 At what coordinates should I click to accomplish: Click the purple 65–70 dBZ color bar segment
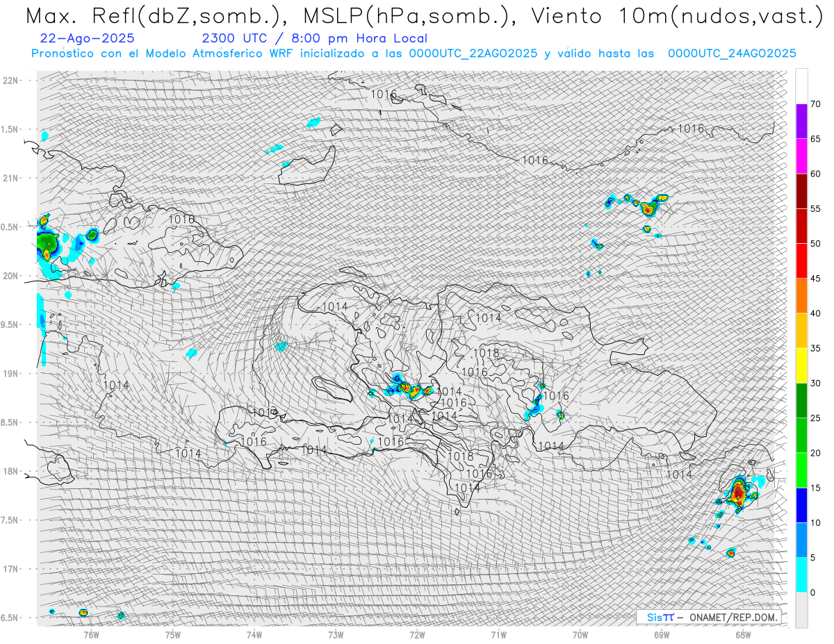(801, 122)
